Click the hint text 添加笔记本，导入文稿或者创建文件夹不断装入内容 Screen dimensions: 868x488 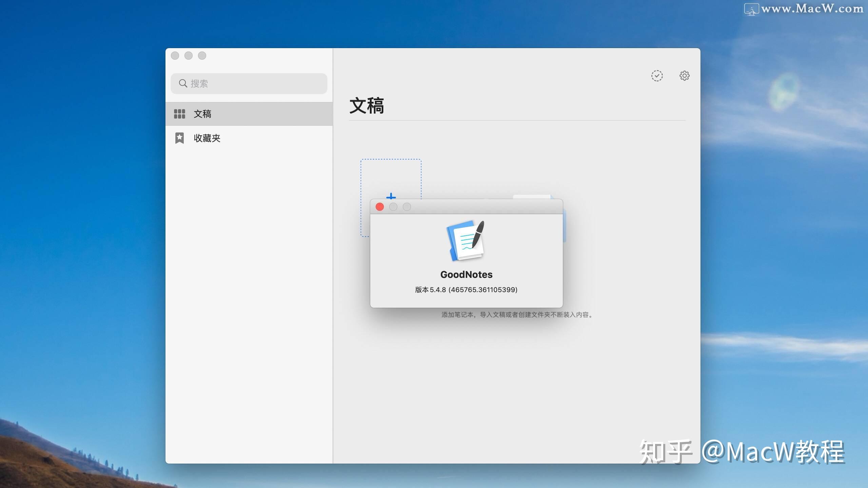click(517, 315)
